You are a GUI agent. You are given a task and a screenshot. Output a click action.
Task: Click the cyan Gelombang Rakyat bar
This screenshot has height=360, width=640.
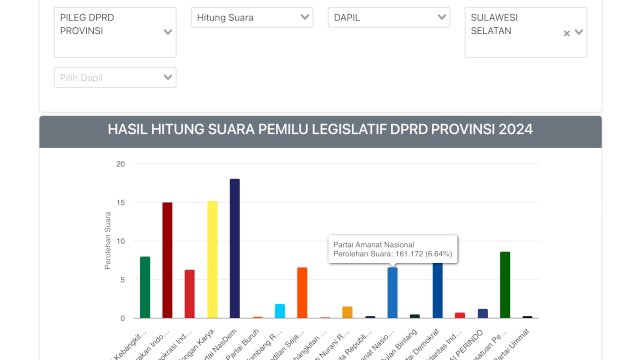280,311
